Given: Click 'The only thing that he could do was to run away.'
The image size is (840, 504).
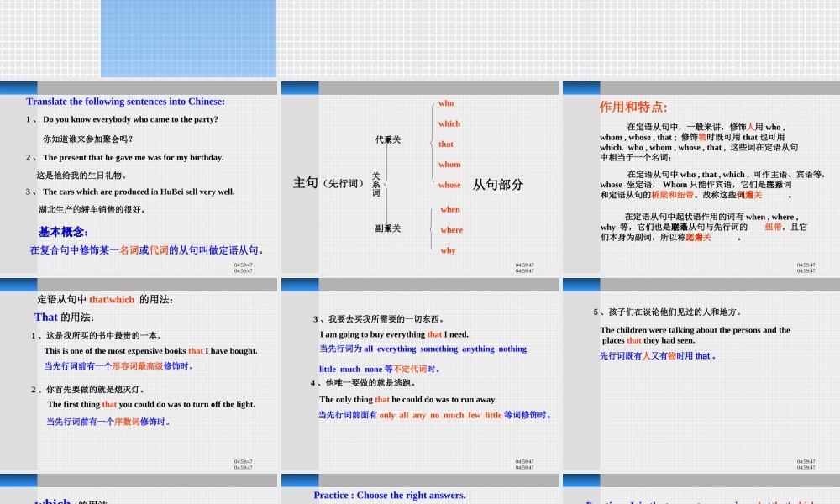Looking at the screenshot, I should coord(408,400).
